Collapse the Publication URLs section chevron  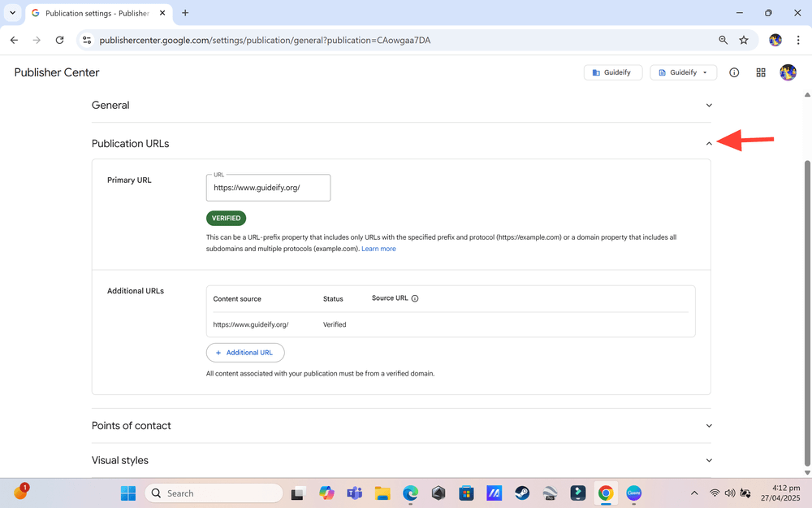point(709,144)
